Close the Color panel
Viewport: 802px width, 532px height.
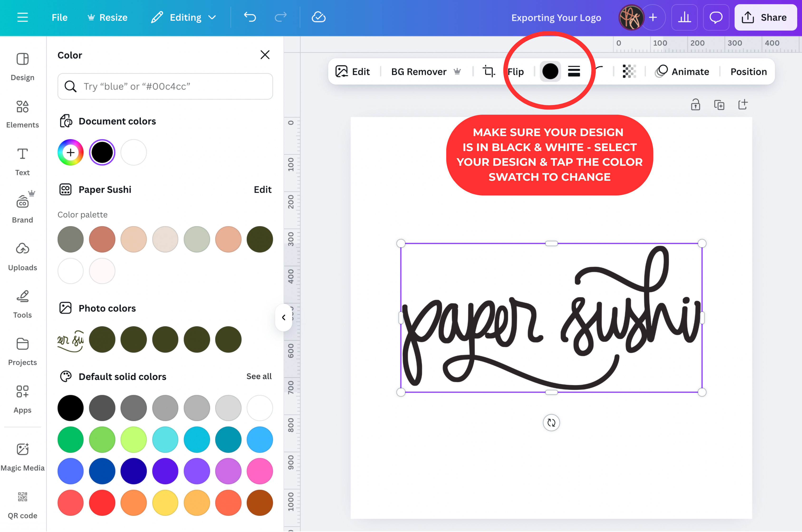(265, 55)
